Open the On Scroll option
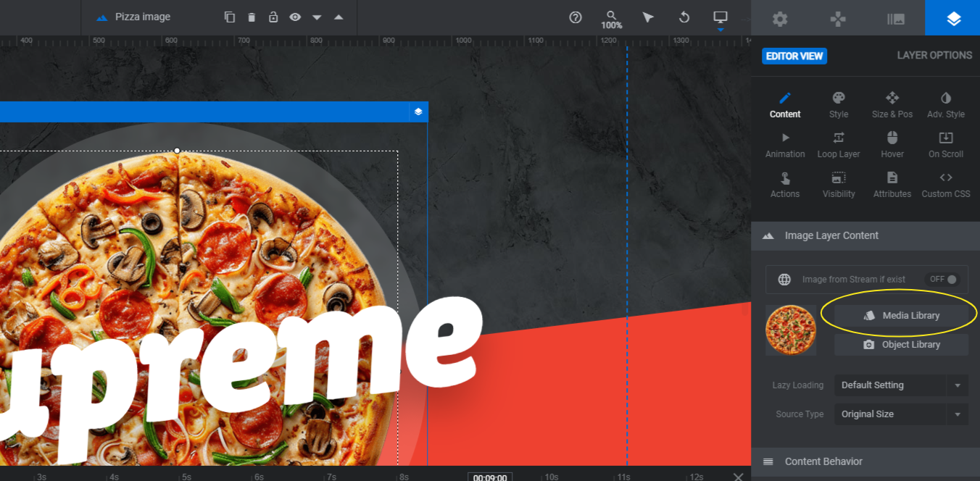This screenshot has height=481, width=980. (946, 145)
